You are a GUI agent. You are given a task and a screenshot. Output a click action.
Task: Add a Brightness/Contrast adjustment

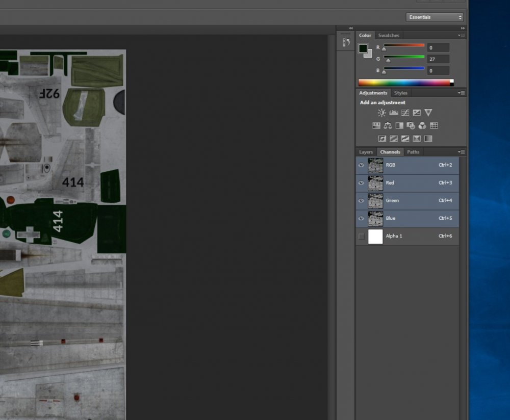[x=381, y=113]
